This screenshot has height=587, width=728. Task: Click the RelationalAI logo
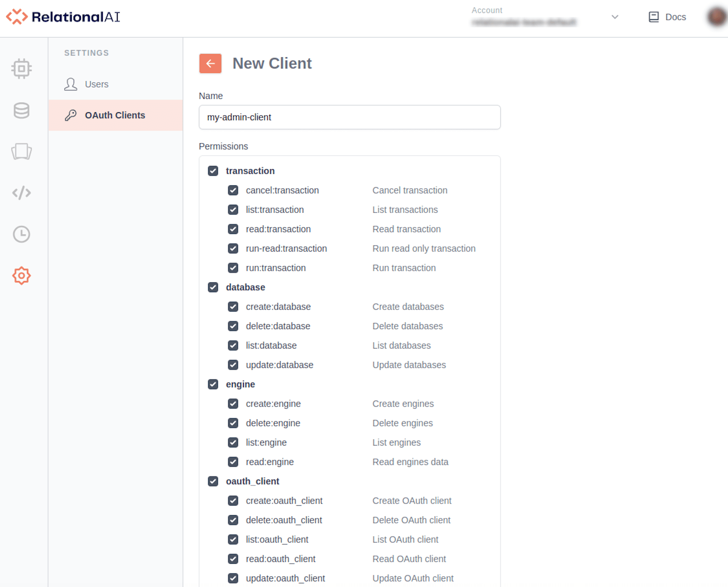(x=63, y=17)
